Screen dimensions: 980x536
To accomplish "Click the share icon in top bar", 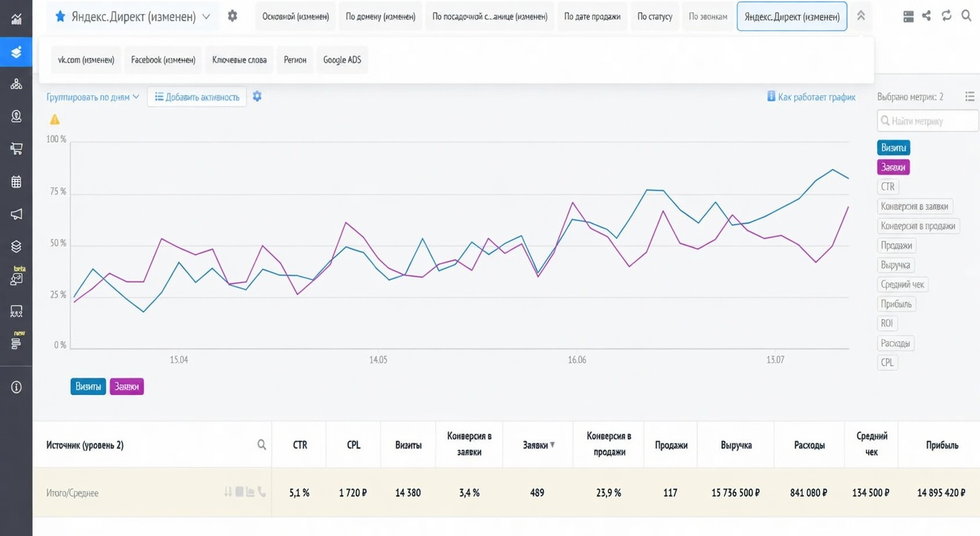I will (x=927, y=16).
